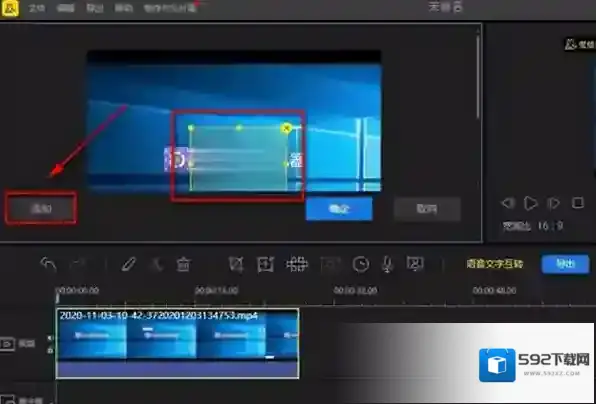Cancel the mosaic with the 取消 button
The image size is (596, 404).
point(427,209)
